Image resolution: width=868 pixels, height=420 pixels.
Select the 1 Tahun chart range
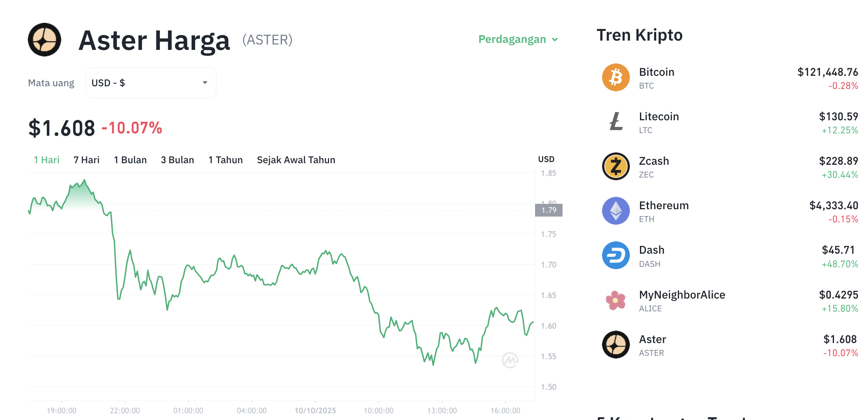coord(225,160)
